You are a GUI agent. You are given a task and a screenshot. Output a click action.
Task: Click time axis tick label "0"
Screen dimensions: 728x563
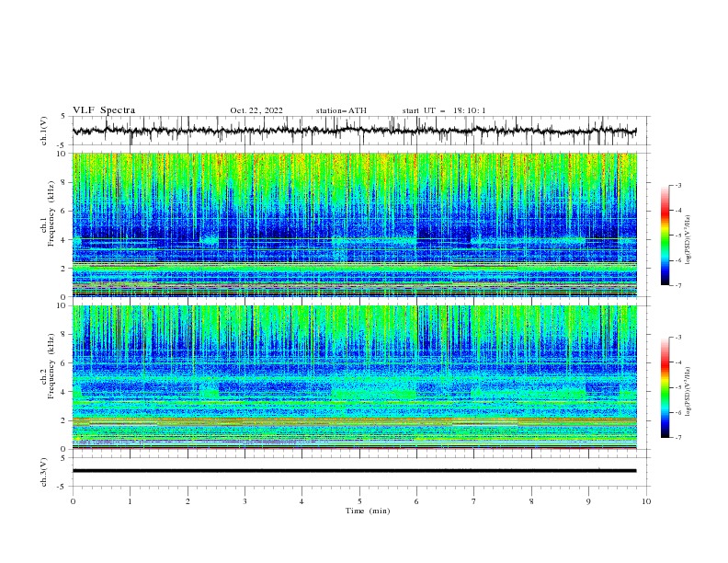pos(73,501)
